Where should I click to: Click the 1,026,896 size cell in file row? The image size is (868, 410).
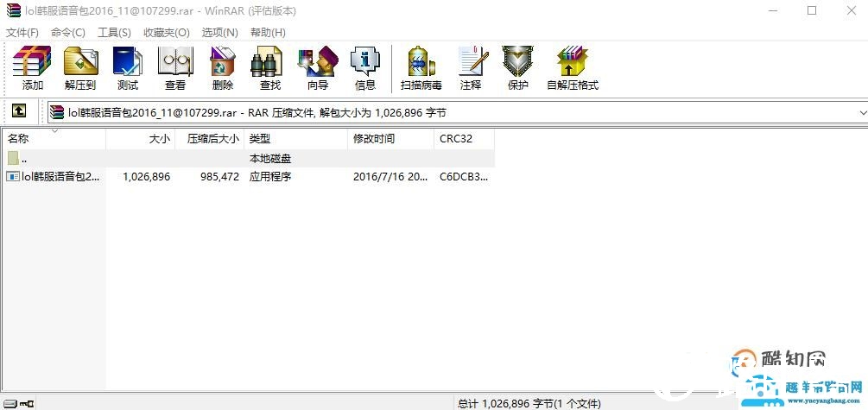[x=147, y=177]
